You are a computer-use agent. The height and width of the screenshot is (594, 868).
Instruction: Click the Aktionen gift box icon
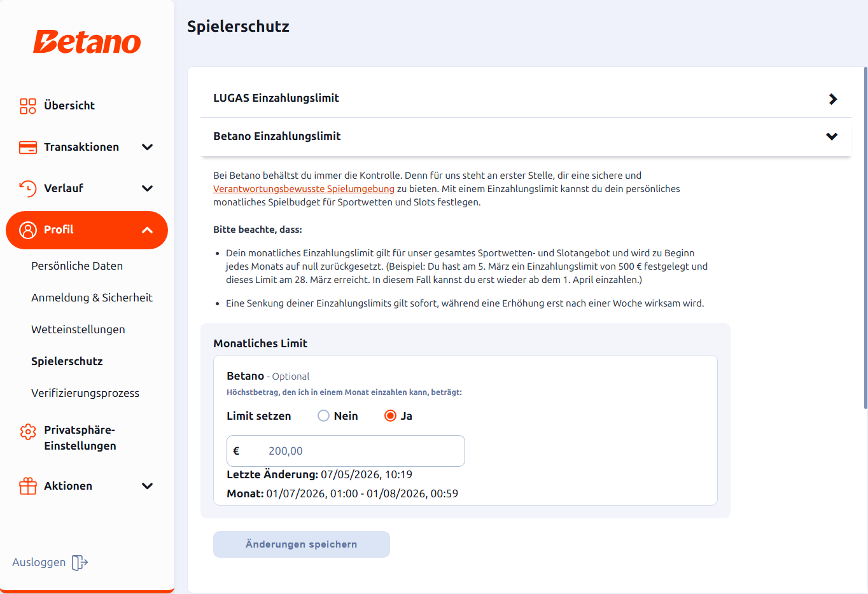28,486
